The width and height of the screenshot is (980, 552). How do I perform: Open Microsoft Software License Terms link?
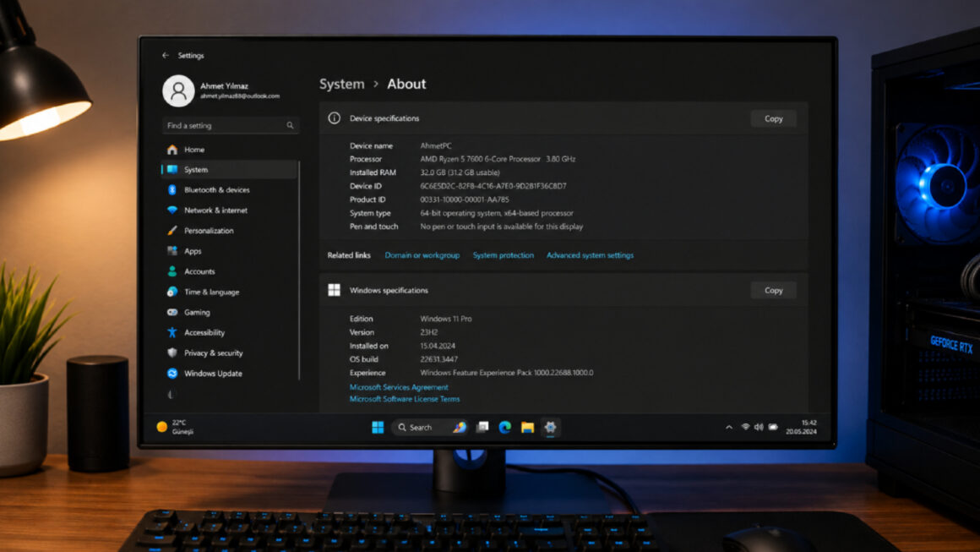(x=405, y=399)
